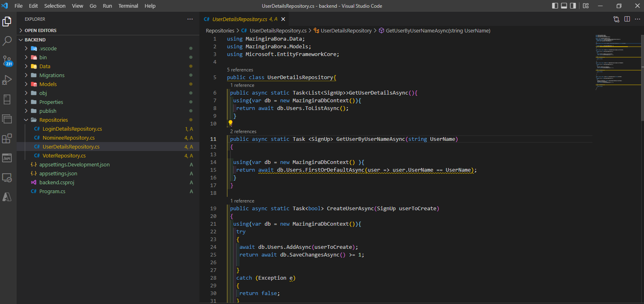644x304 pixels.
Task: Click the lightbulb quick fix icon
Action: (x=230, y=123)
